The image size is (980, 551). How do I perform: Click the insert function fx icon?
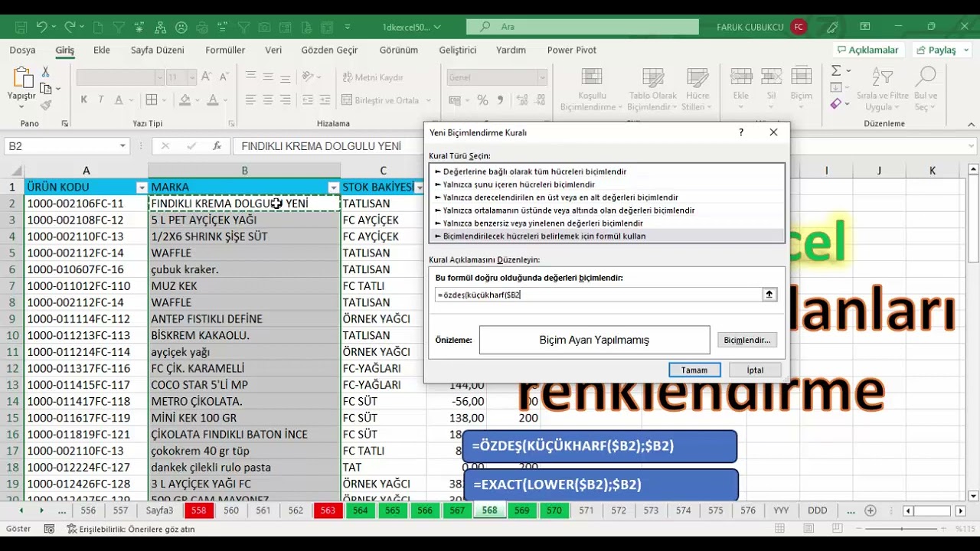tap(217, 146)
